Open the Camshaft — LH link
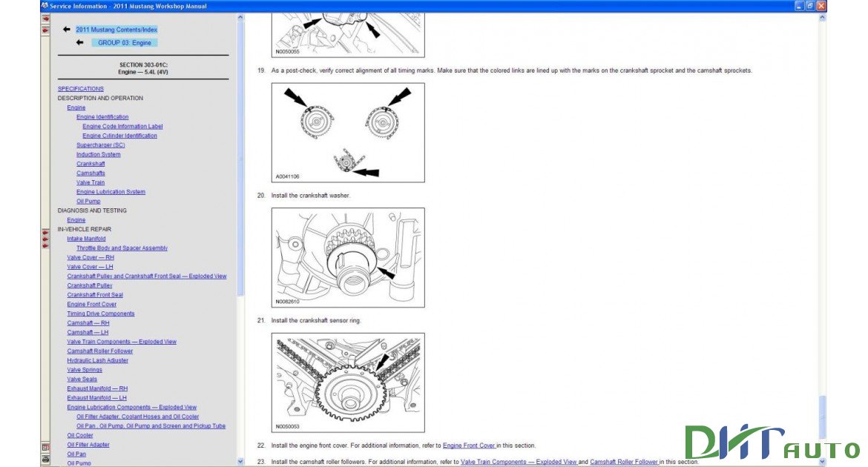The width and height of the screenshot is (868, 467). [x=88, y=333]
